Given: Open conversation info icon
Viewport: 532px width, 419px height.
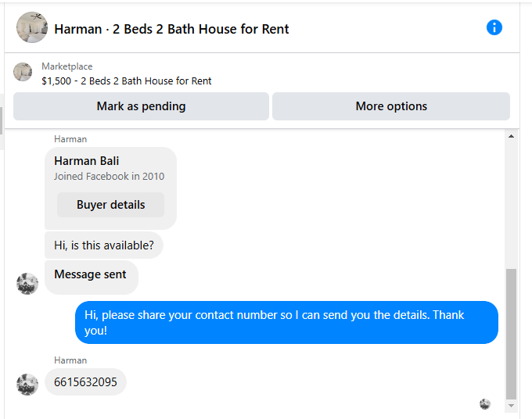Looking at the screenshot, I should pyautogui.click(x=494, y=27).
